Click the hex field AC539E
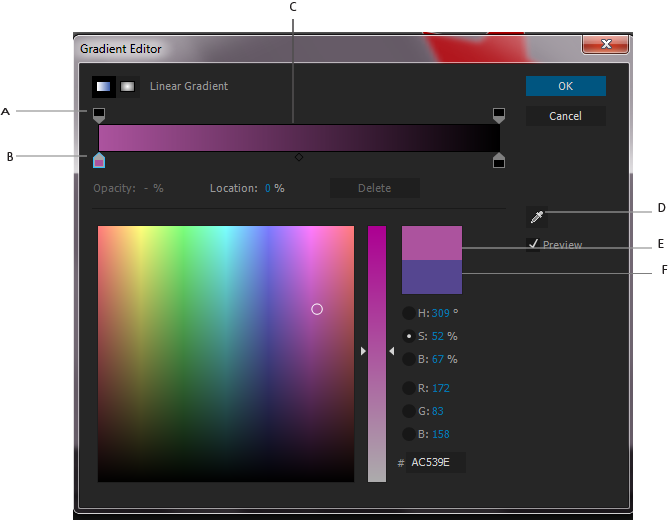The image size is (668, 520). pos(435,463)
